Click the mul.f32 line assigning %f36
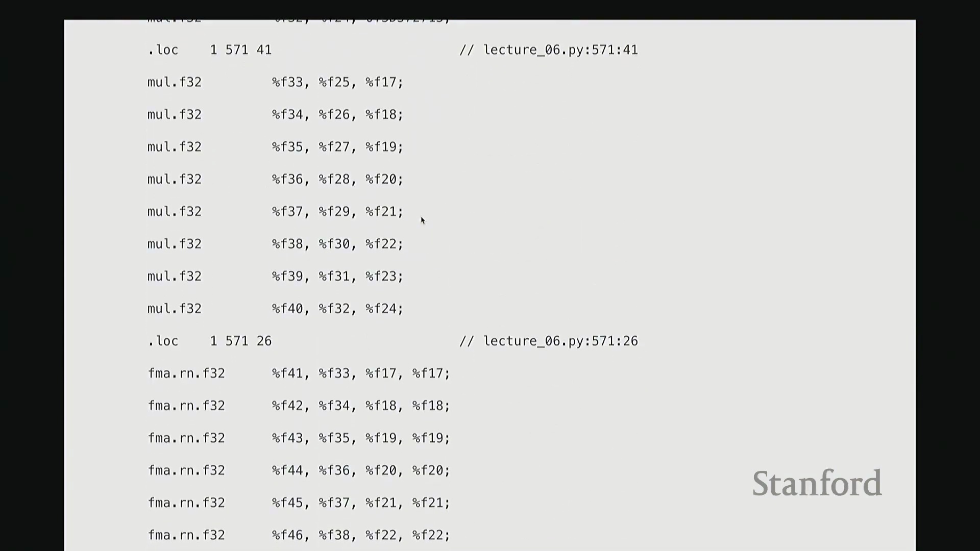The width and height of the screenshot is (980, 551). tap(275, 180)
